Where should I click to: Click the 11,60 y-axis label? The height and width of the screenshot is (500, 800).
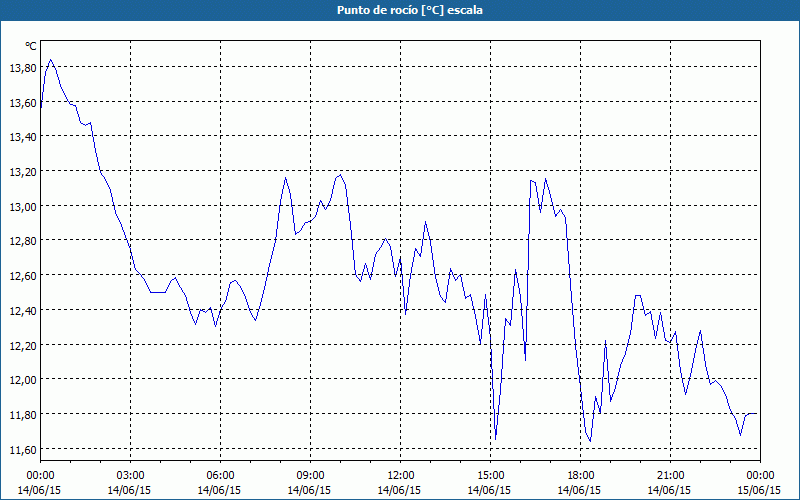(23, 450)
